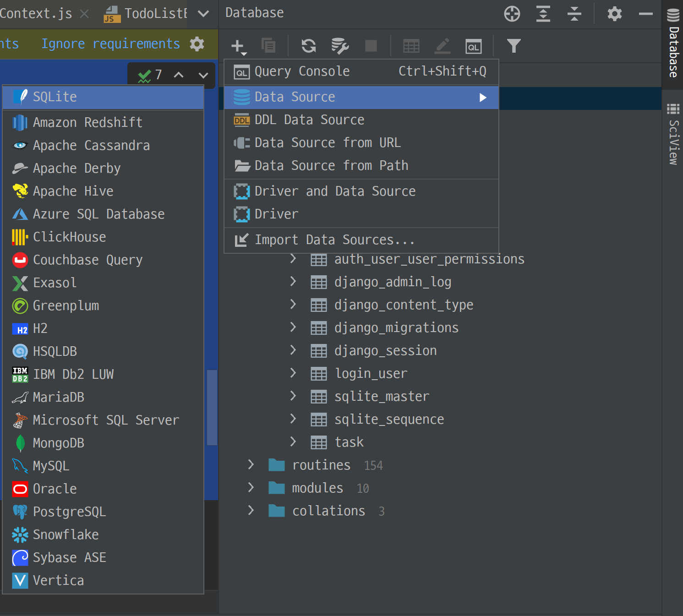This screenshot has width=683, height=616.
Task: Click the Collapse All icon
Action: pyautogui.click(x=574, y=14)
